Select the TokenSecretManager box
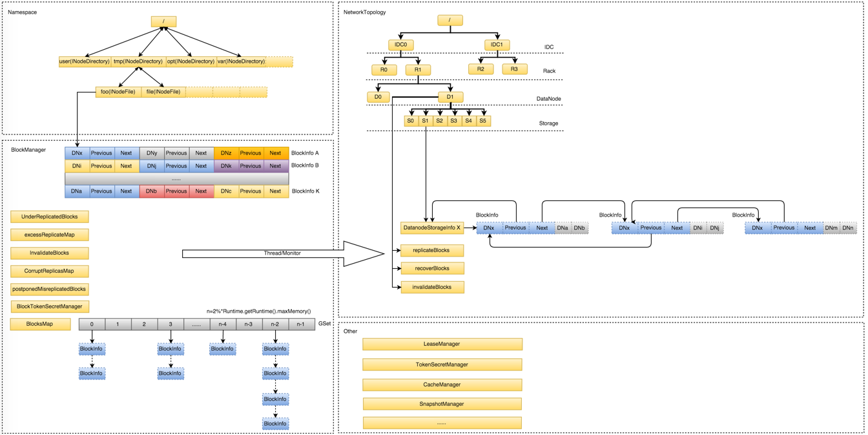868x435 pixels. (x=442, y=365)
